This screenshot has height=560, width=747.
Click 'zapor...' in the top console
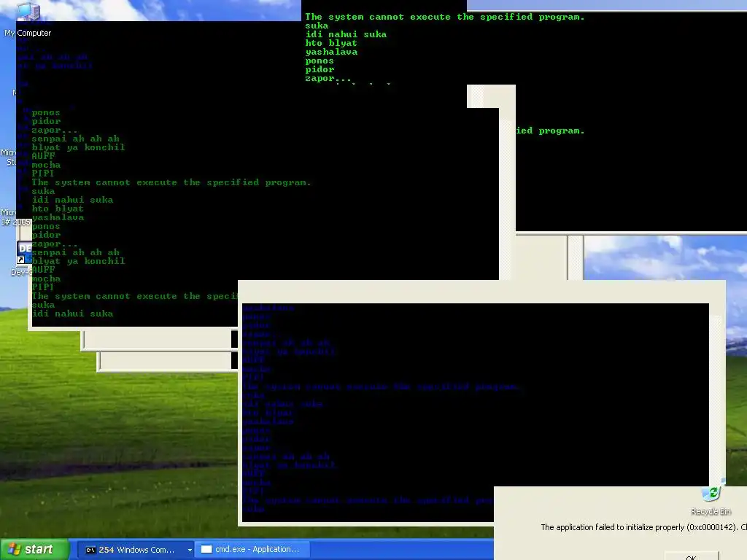(328, 79)
